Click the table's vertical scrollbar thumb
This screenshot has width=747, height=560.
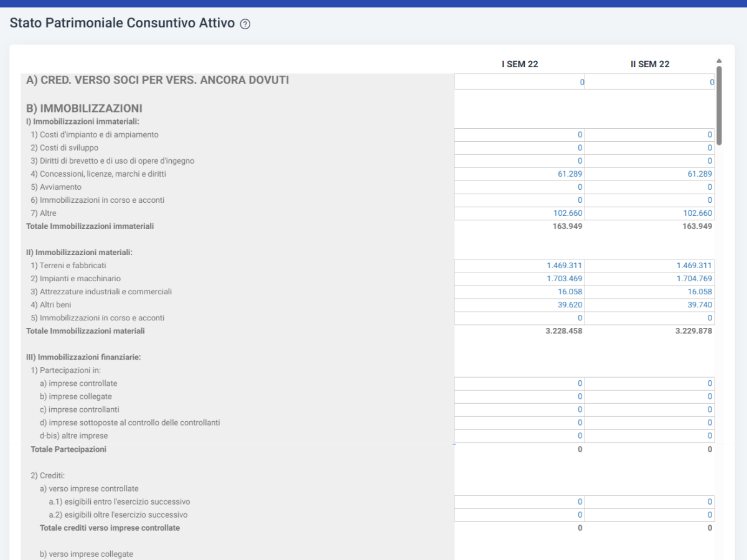[719, 106]
